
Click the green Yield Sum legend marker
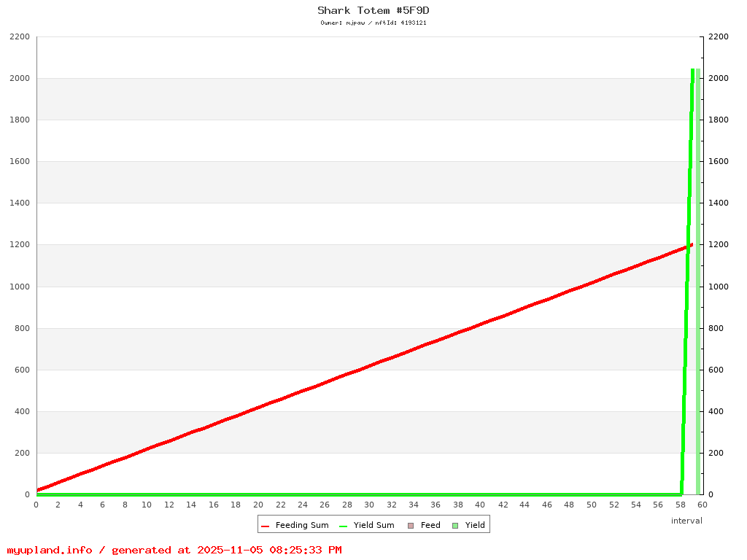click(344, 526)
